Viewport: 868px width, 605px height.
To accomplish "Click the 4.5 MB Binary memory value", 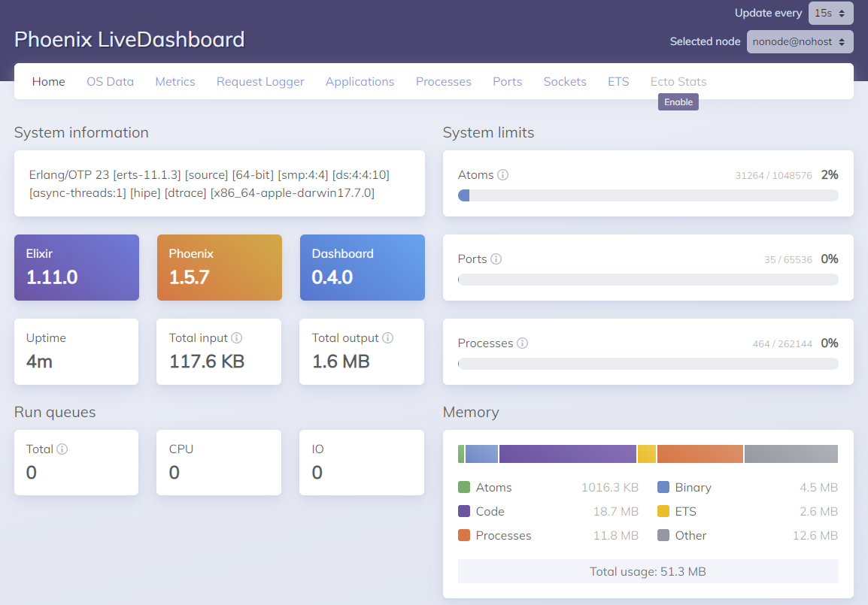I will 818,487.
